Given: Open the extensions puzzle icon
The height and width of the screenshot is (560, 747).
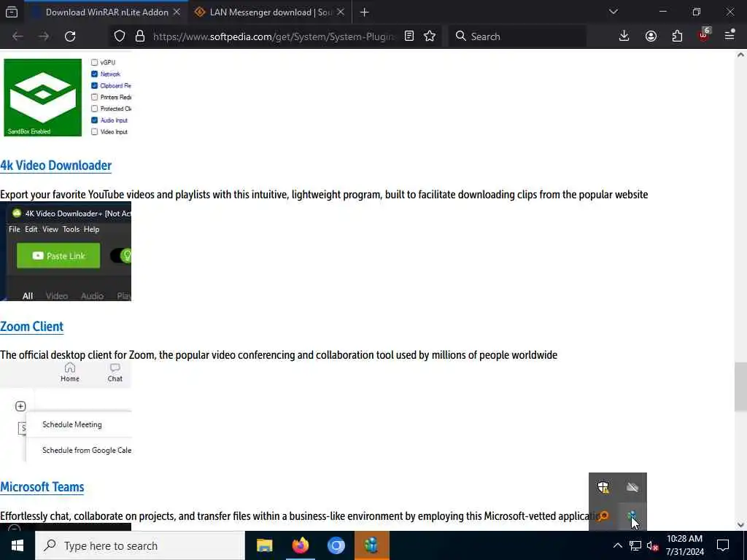Looking at the screenshot, I should pyautogui.click(x=677, y=36).
